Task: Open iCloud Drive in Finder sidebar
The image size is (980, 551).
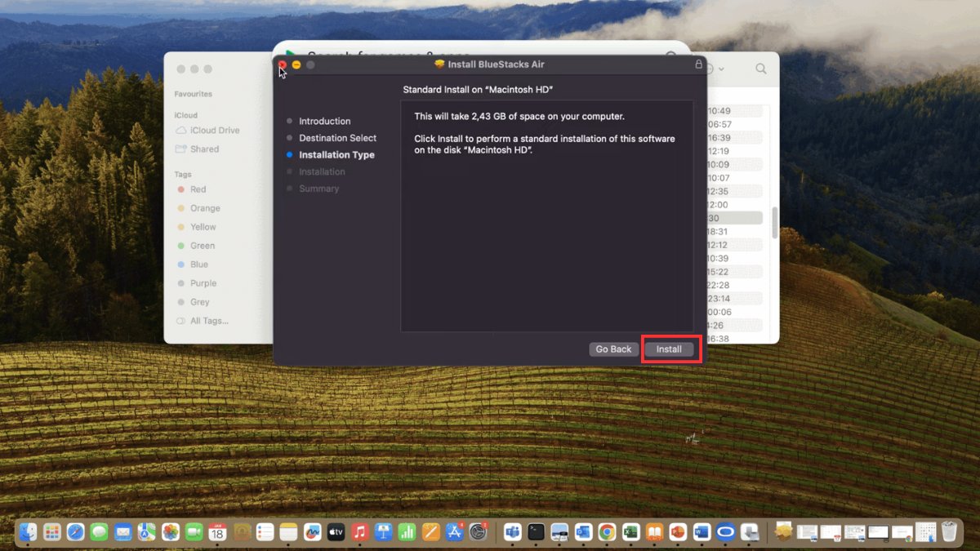Action: pyautogui.click(x=207, y=131)
